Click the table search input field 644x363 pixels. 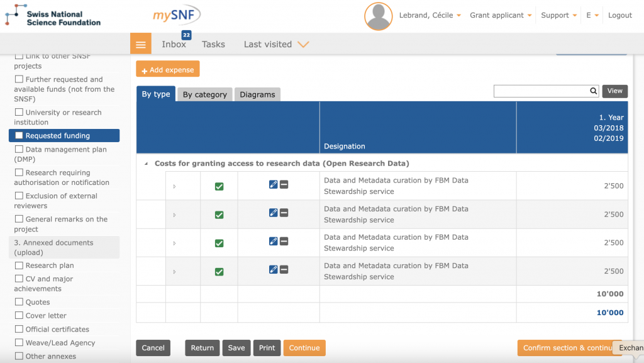541,91
